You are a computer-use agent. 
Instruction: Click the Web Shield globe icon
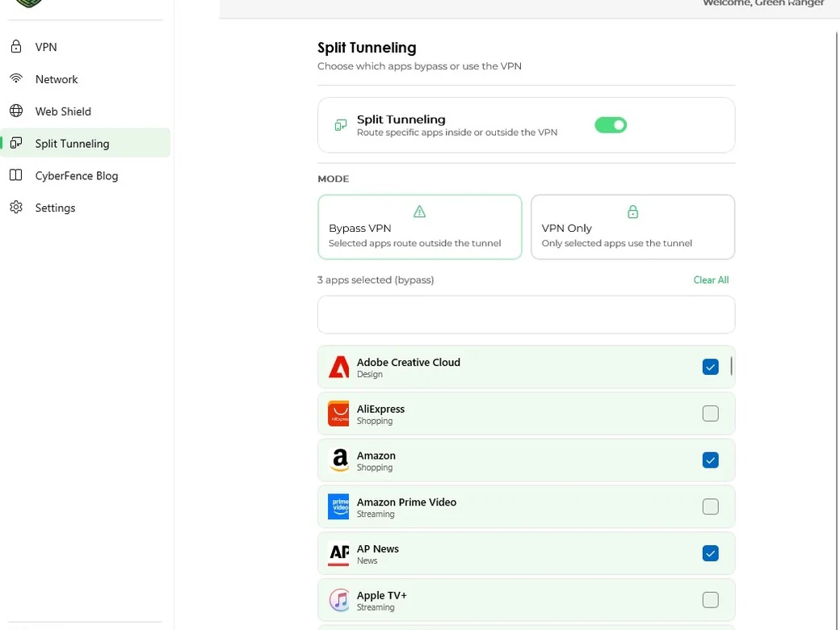tap(16, 111)
